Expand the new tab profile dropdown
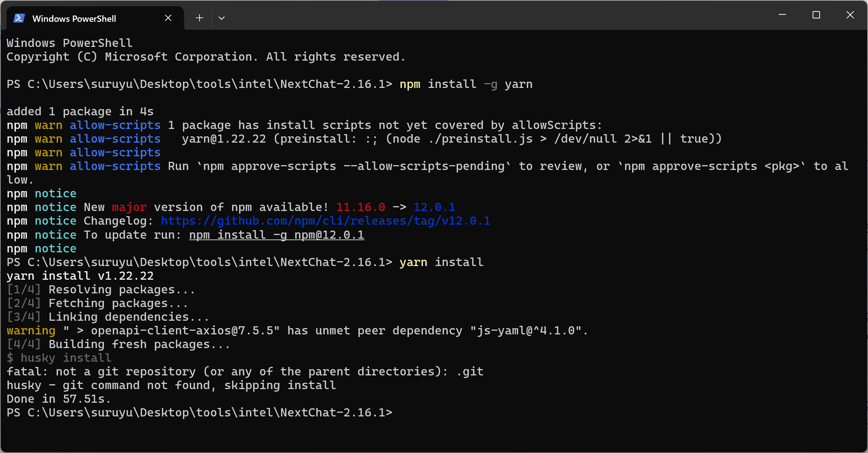Screen dimensions: 868x453 [222, 18]
